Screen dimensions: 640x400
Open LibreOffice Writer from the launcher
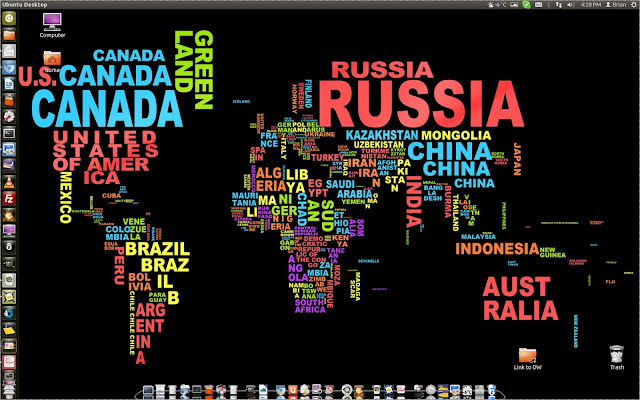[x=9, y=84]
